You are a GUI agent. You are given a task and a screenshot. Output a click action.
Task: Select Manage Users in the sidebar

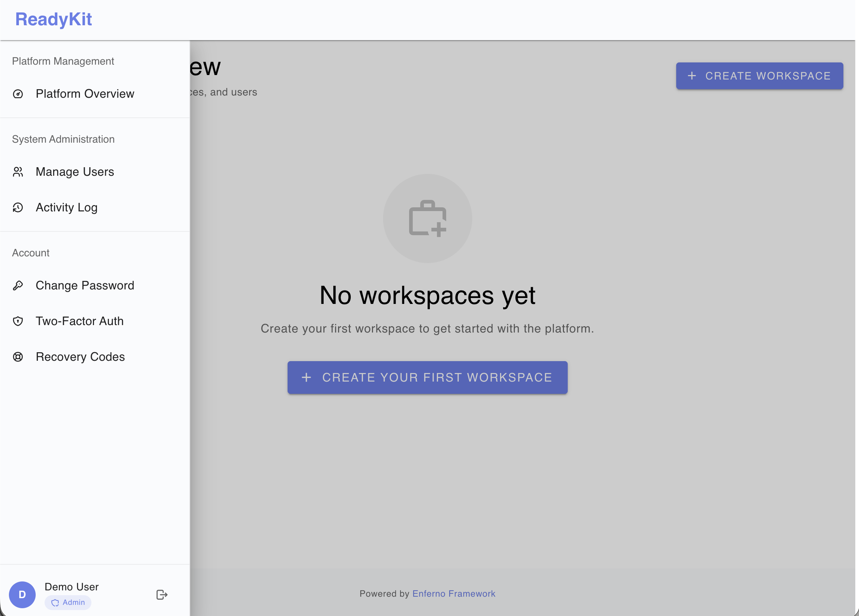point(75,172)
